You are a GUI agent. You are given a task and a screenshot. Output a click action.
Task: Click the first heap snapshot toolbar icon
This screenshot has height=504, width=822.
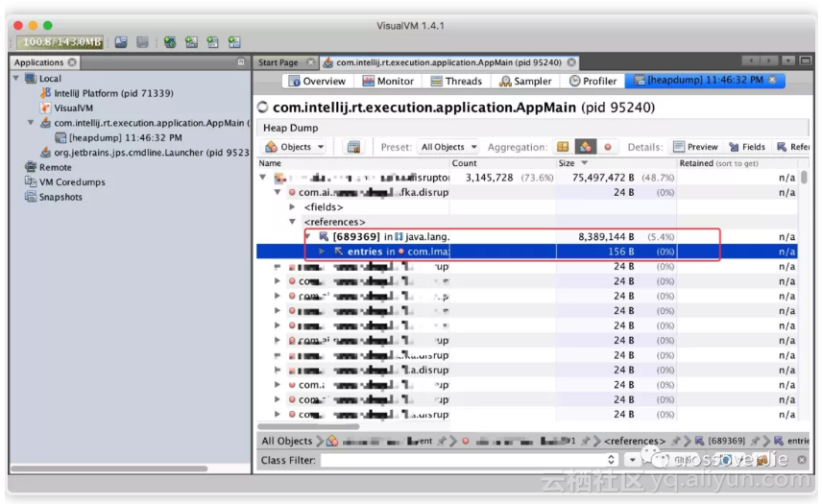point(121,42)
